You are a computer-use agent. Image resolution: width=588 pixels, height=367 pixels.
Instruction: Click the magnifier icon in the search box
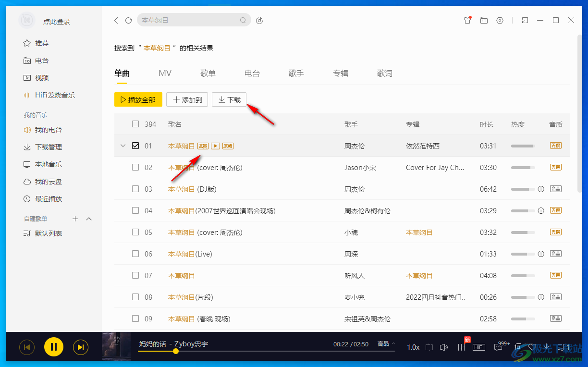[243, 20]
